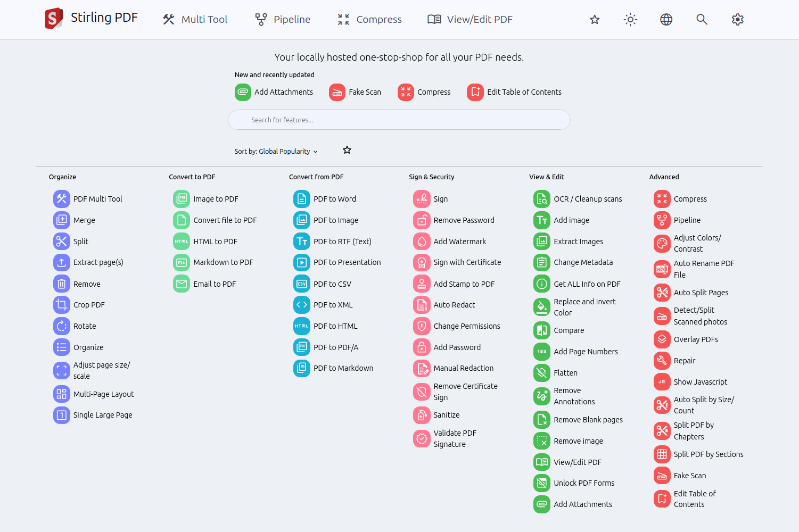Open recently updated Compress link
This screenshot has width=799, height=532.
click(424, 92)
